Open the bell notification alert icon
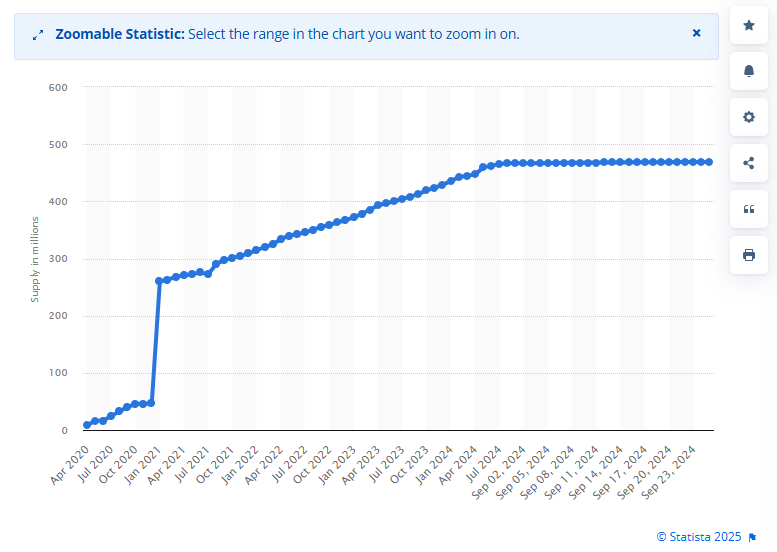Image resolution: width=777 pixels, height=552 pixels. pos(748,71)
